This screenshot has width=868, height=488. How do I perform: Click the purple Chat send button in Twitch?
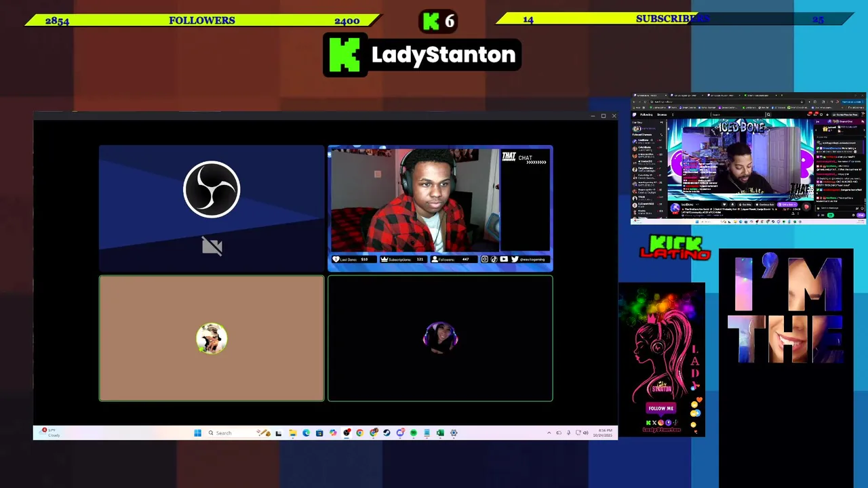[x=861, y=215]
